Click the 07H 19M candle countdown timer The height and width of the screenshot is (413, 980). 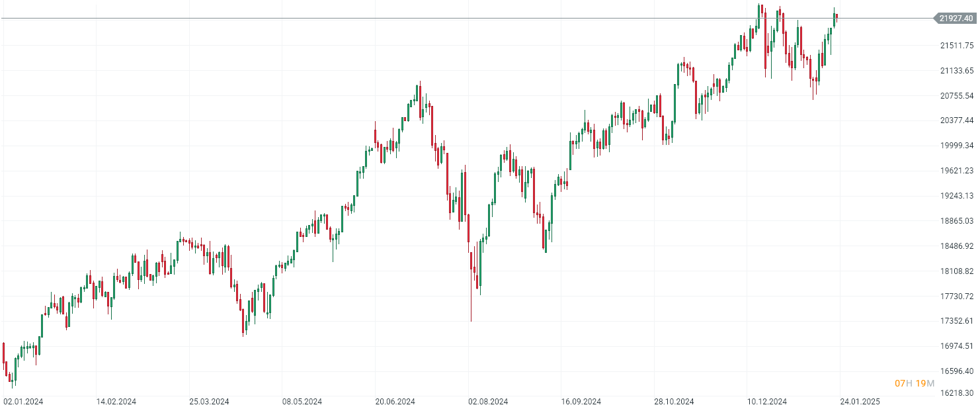(915, 384)
